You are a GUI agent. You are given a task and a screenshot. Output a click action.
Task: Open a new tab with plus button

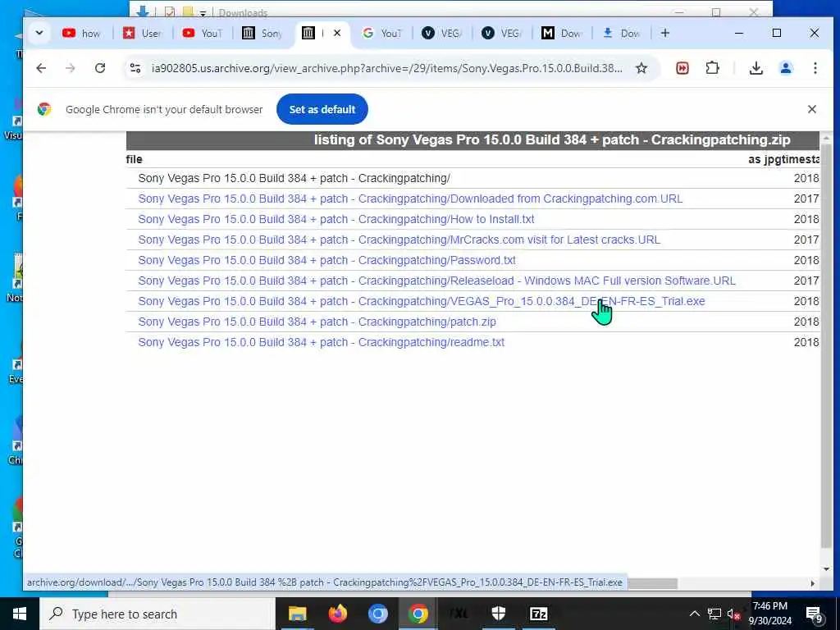(x=664, y=33)
